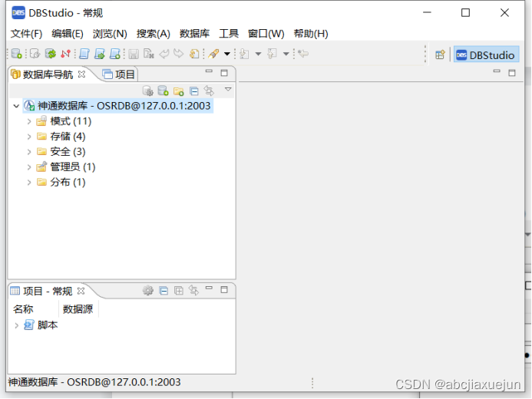Image resolution: width=532 pixels, height=399 pixels.
Task: Click the previous annotation up-arrow icon
Action: click(272, 54)
